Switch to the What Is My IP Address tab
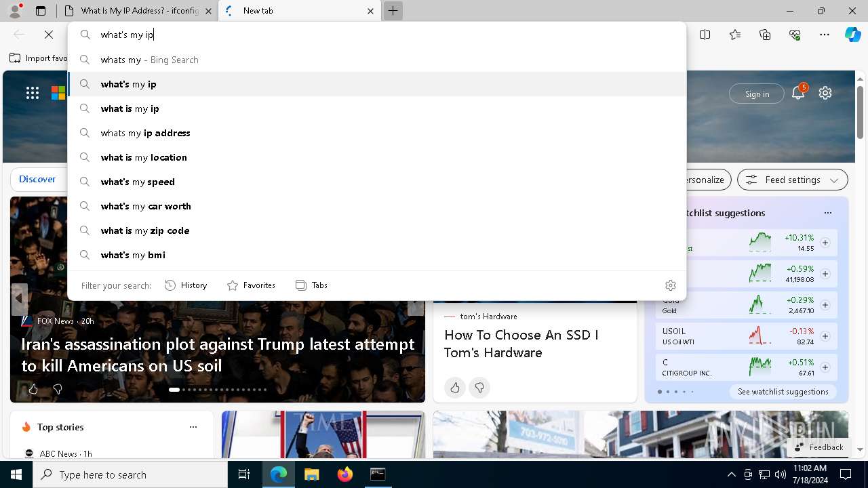Image resolution: width=868 pixels, height=488 pixels. coord(139,11)
